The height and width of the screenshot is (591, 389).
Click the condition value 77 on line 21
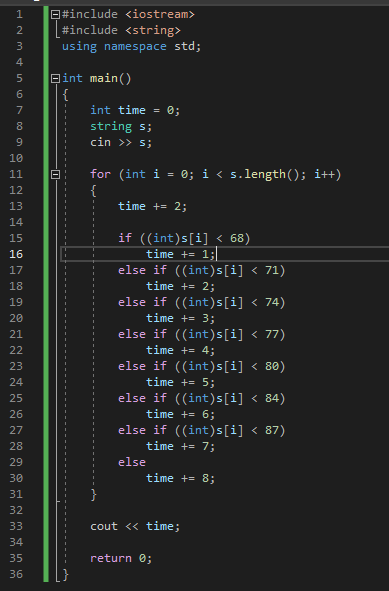272,334
